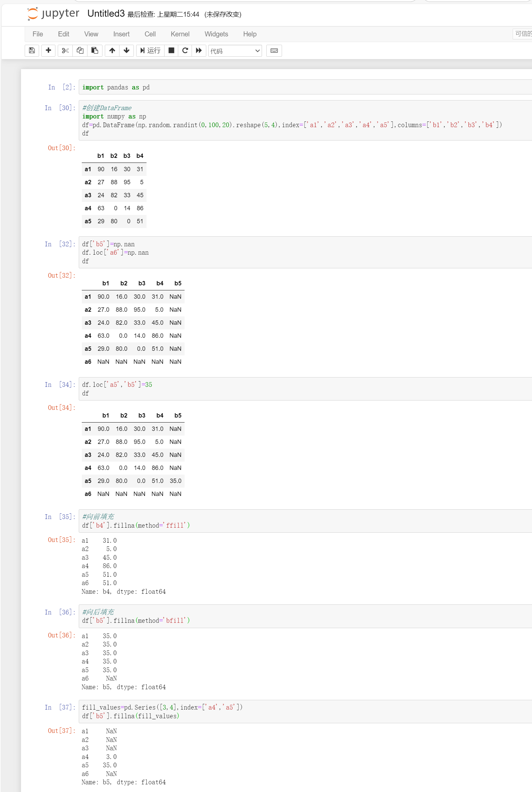
Task: Click a6 NaN row in Out[36]
Action: 99,679
